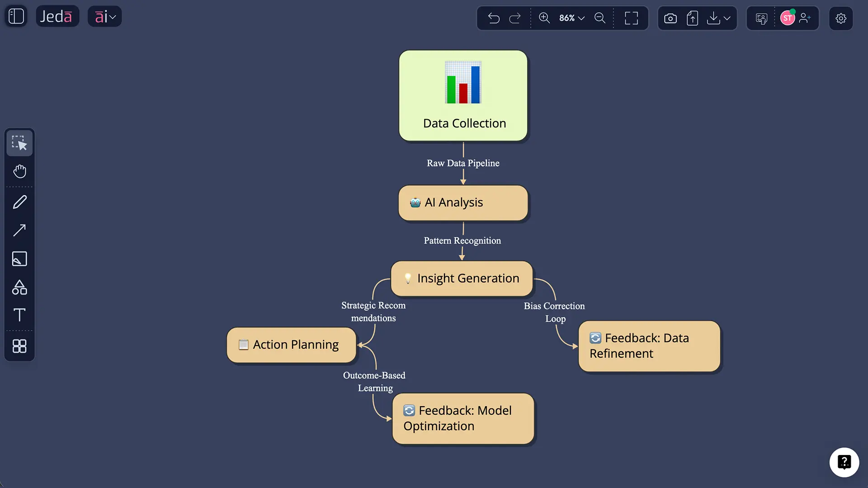868x488 pixels.
Task: Pick the sticky note tool
Action: [19, 259]
